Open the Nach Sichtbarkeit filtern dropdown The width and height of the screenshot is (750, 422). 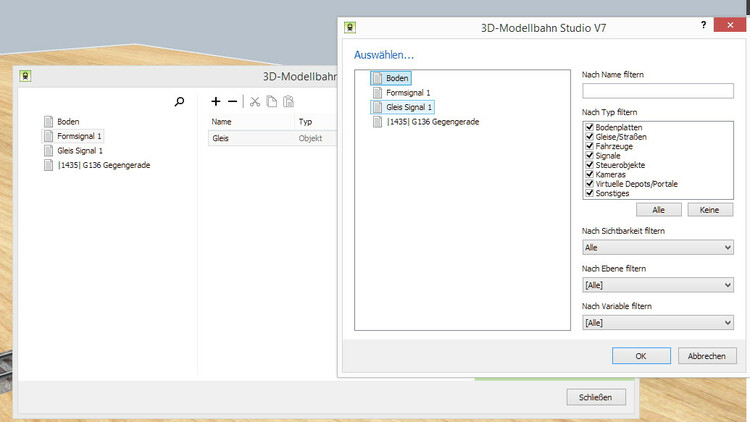pos(658,247)
